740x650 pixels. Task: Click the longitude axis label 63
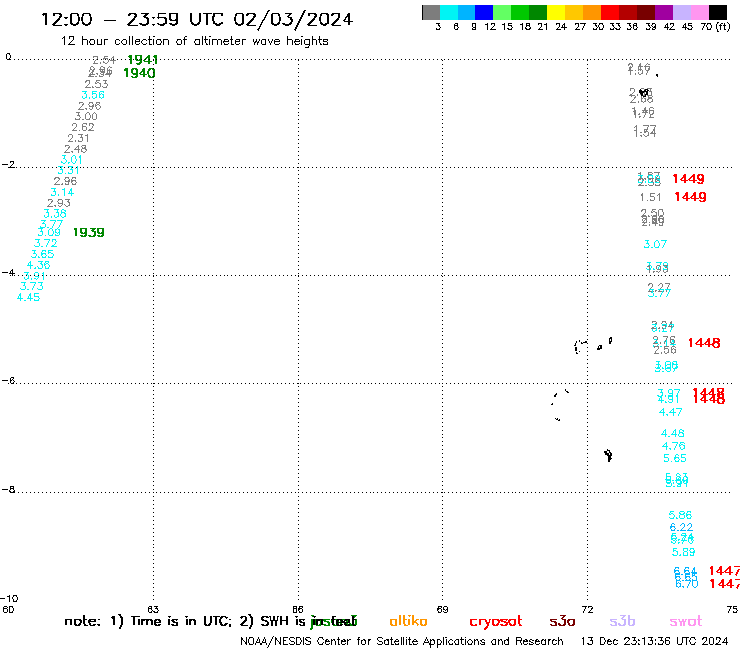(153, 609)
